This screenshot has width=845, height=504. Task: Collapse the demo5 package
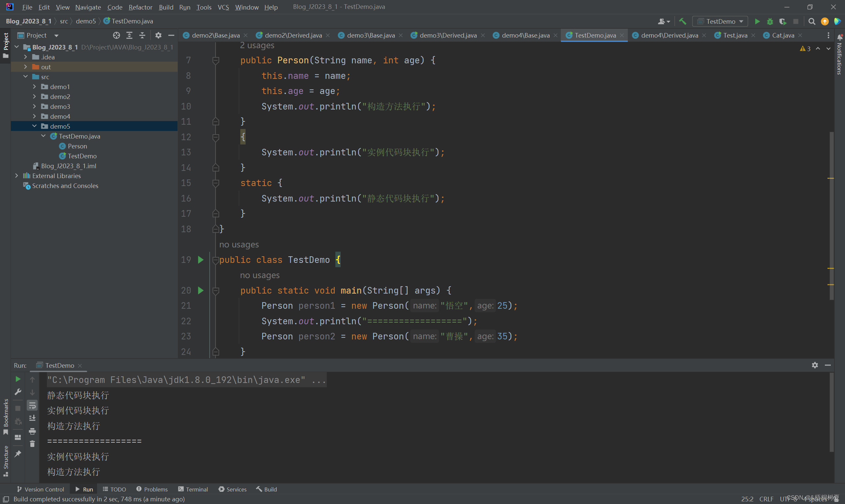[34, 126]
